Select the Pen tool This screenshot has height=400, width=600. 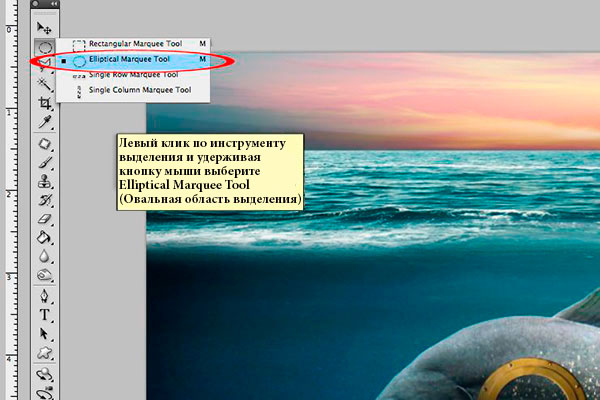coord(44,296)
